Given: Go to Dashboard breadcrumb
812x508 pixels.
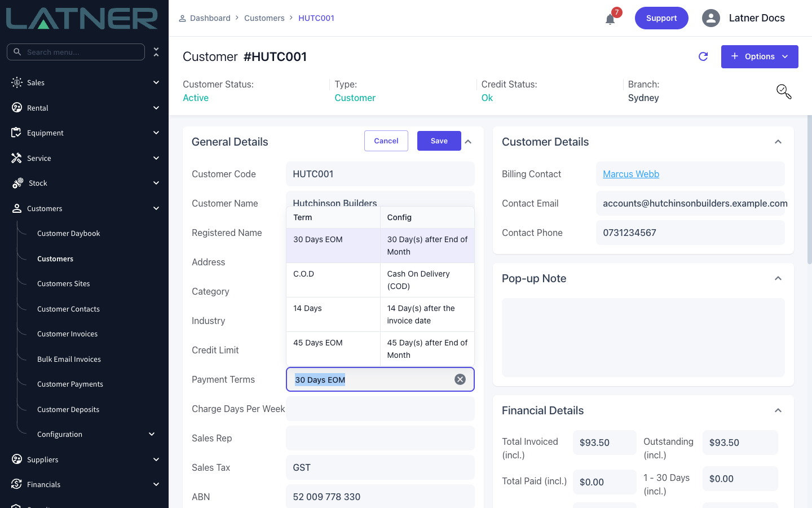Looking at the screenshot, I should point(210,18).
